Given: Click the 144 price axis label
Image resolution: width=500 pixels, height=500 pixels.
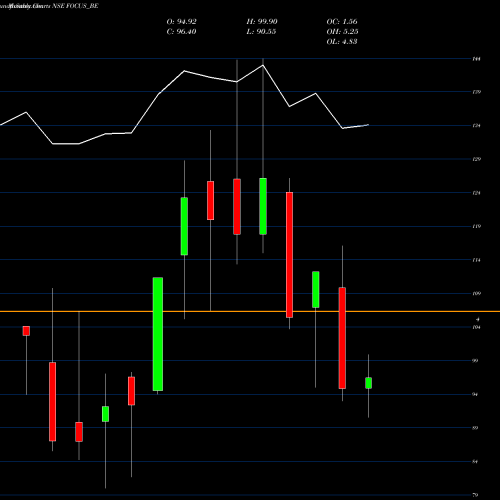Looking at the screenshot, I should pos(477,59).
